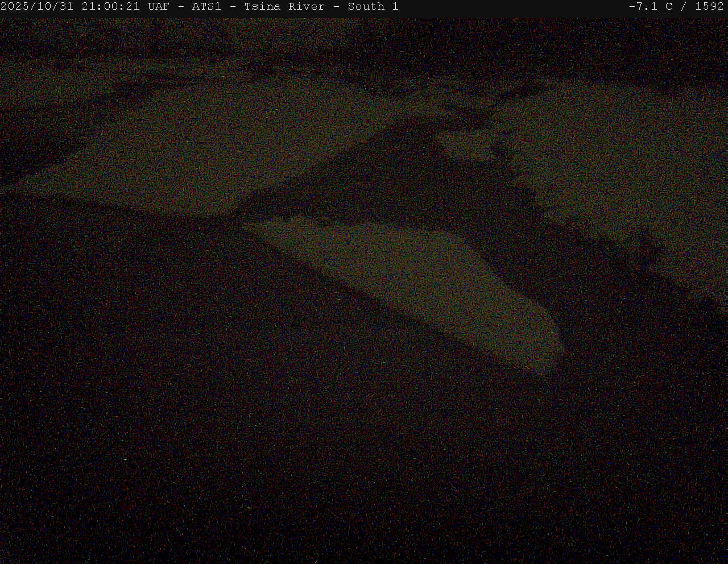Click the dash between ATS1 and Tsina

233,7
